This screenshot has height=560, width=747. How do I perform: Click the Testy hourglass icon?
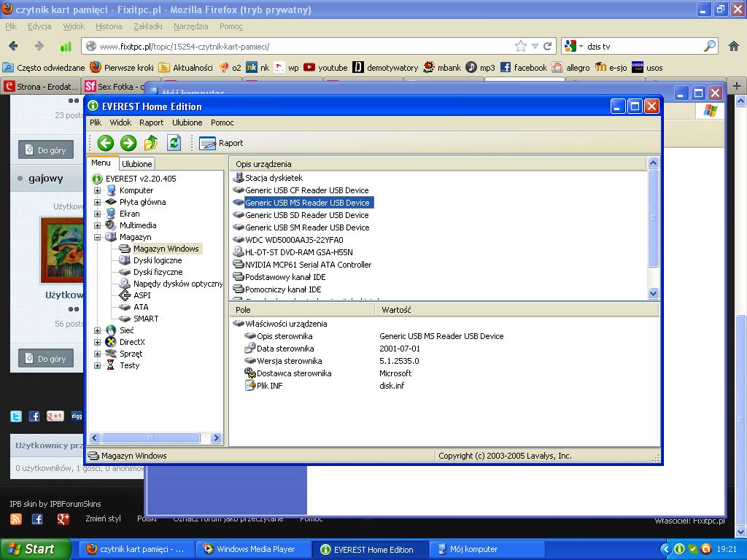tap(111, 365)
